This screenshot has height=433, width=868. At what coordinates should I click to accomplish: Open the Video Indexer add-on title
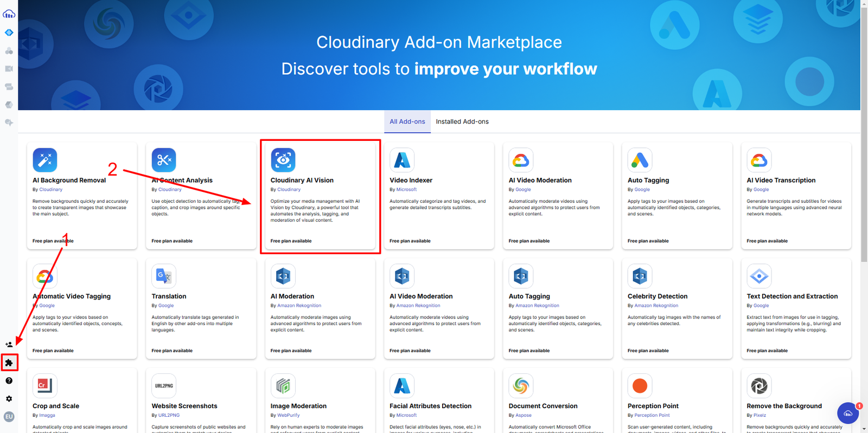click(411, 180)
